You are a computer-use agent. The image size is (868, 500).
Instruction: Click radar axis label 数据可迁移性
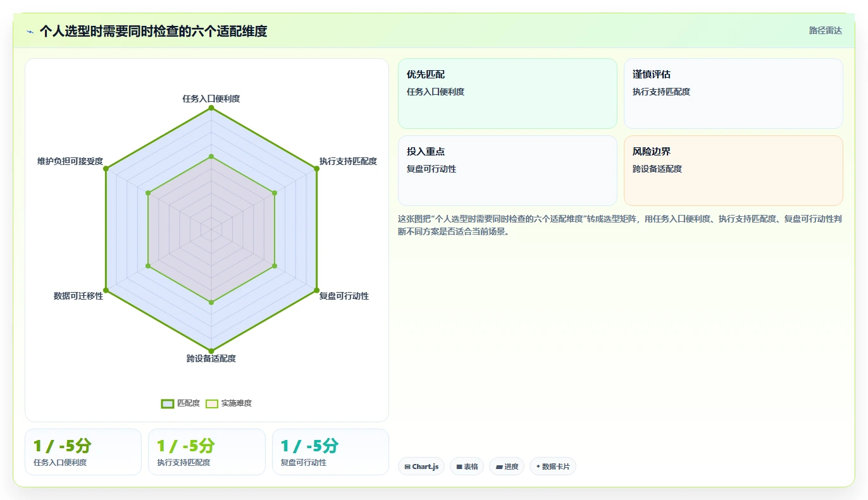click(x=78, y=296)
